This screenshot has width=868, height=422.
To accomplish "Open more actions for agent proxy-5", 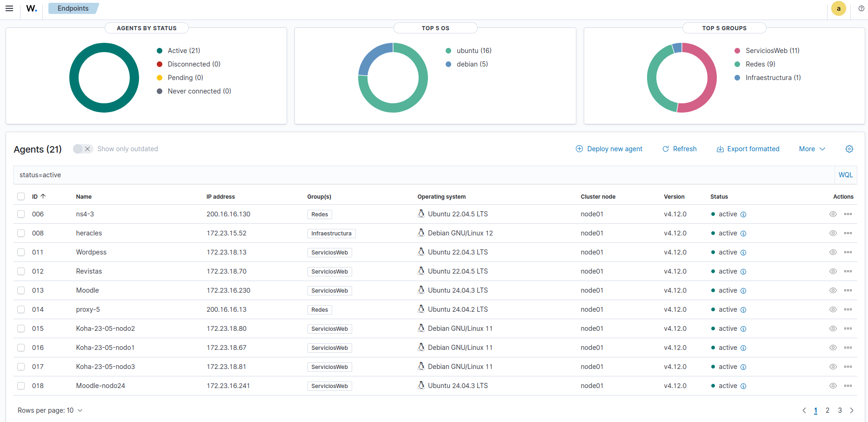I will pyautogui.click(x=848, y=309).
